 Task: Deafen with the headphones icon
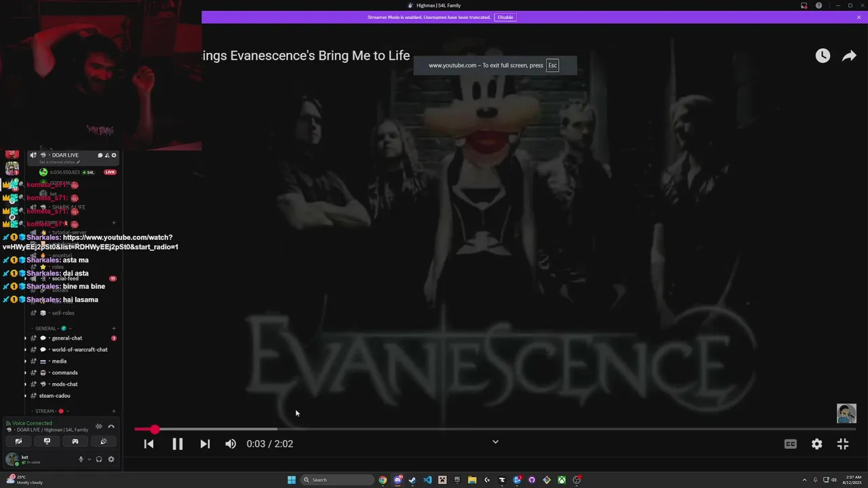coord(99,460)
